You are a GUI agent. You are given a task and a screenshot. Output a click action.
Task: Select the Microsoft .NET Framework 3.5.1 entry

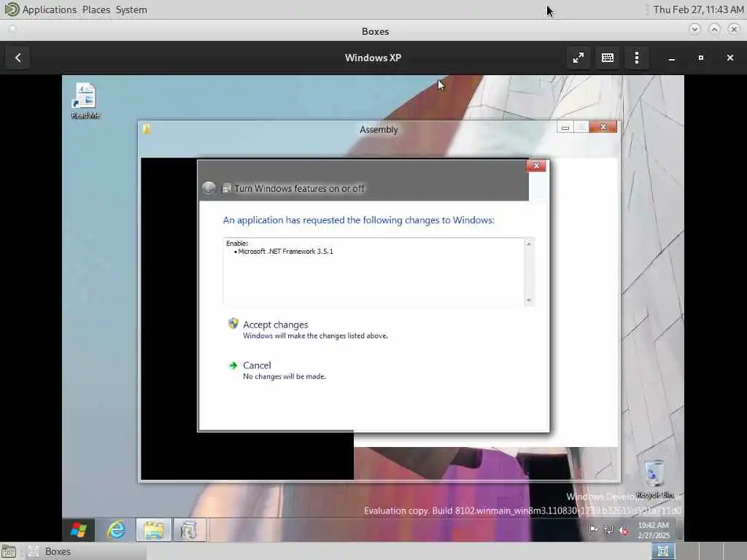[285, 252]
